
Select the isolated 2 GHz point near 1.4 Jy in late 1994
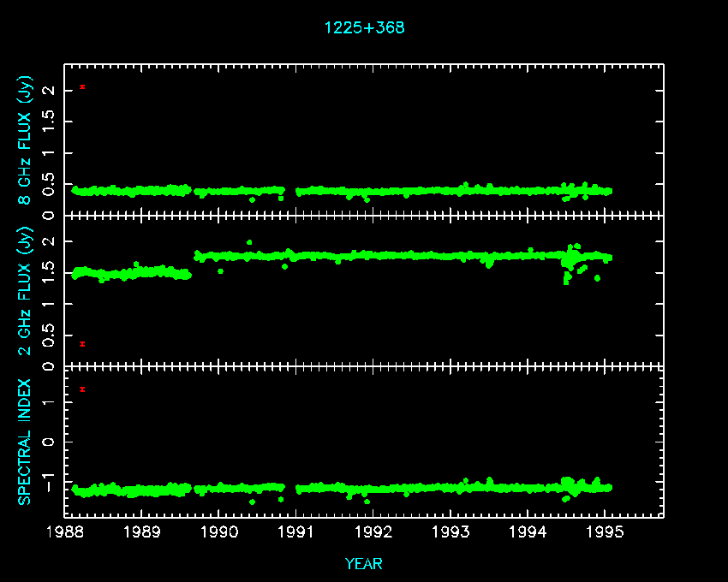(597, 278)
